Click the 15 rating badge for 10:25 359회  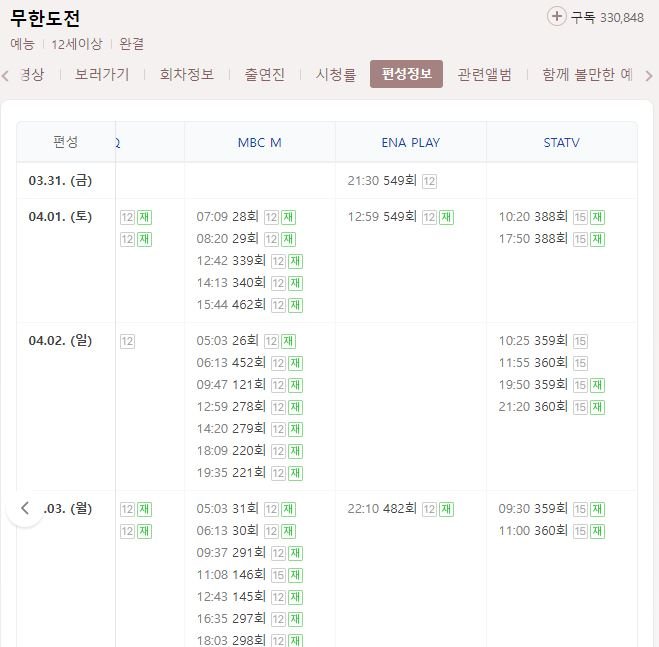click(580, 341)
